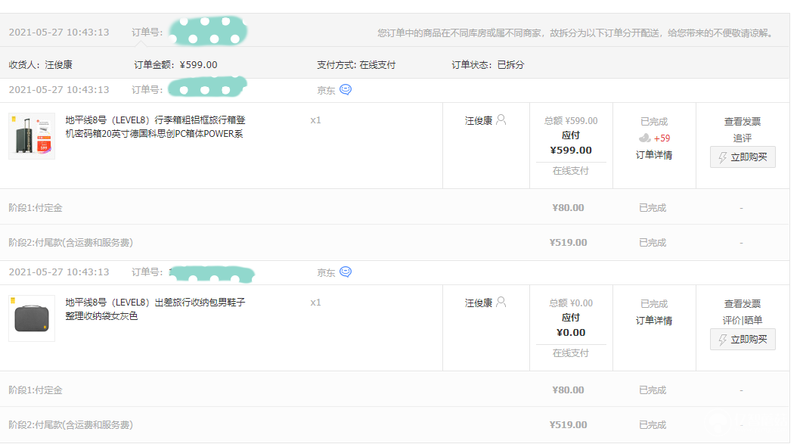Click 京东 seller label on storage bag order
The width and height of the screenshot is (800, 444).
coord(326,273)
